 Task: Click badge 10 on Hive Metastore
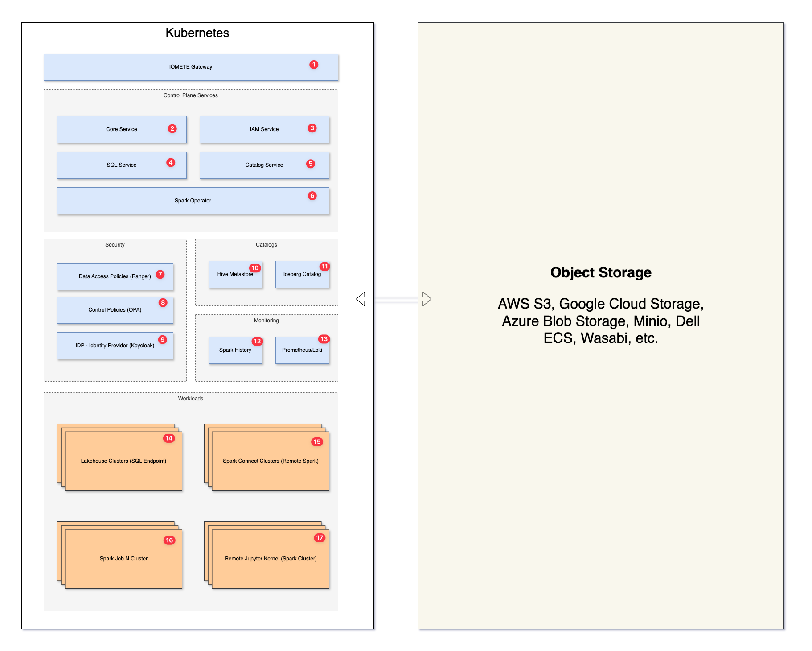pos(255,268)
